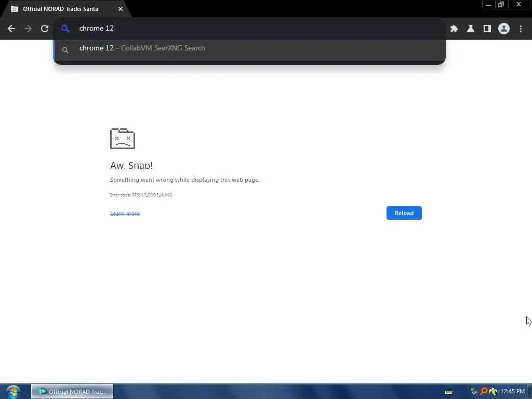Open the Extensions puzzle-piece menu
532x399 pixels.
coord(454,29)
